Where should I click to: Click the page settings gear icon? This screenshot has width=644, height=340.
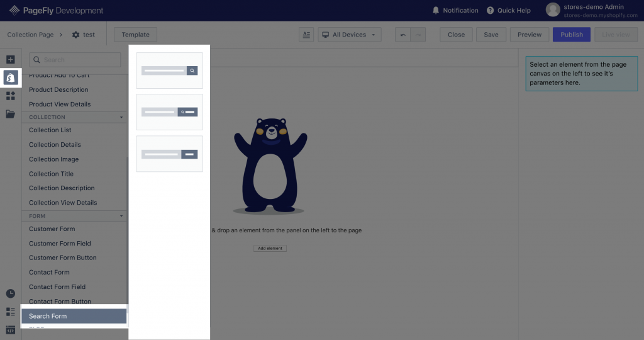click(x=76, y=35)
